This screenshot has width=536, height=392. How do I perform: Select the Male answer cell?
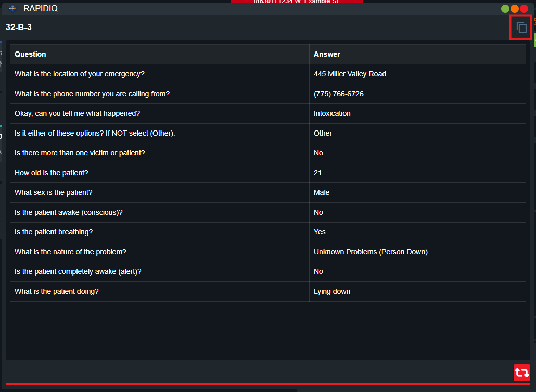[x=322, y=192]
